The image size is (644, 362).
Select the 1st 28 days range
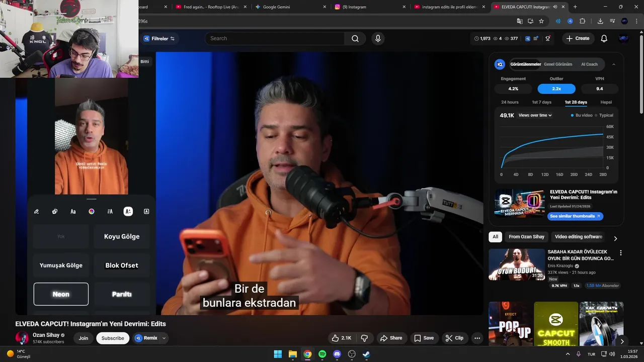(x=576, y=102)
